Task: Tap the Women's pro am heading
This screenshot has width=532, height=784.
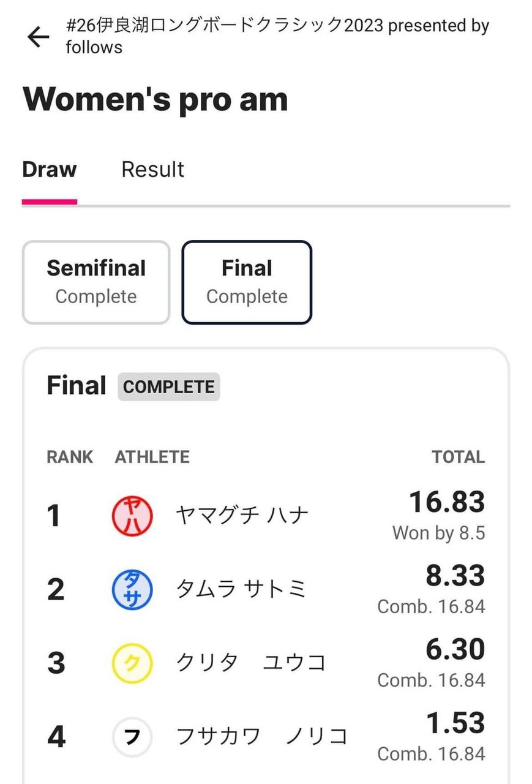Action: click(x=155, y=100)
